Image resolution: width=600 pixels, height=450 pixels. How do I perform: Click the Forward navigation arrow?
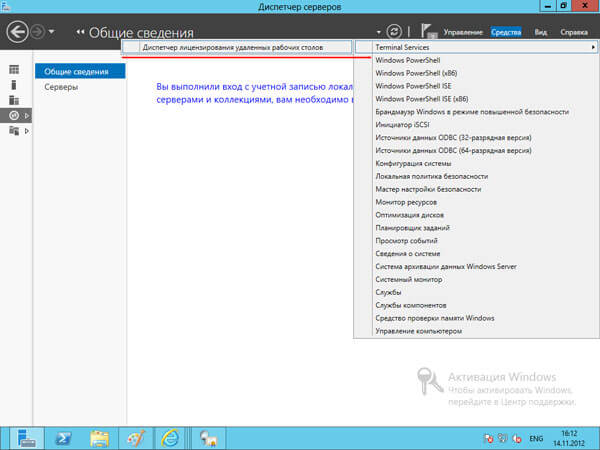coord(38,32)
